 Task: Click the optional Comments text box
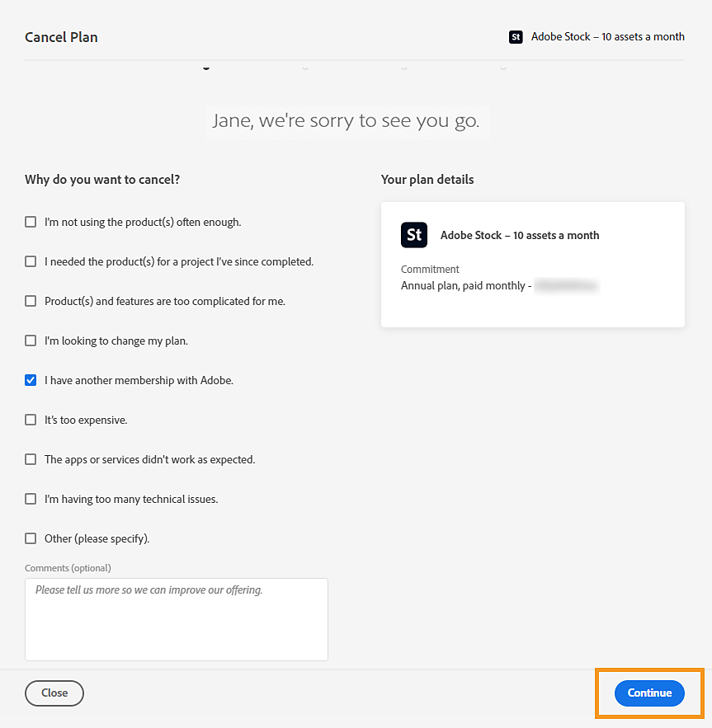(177, 619)
